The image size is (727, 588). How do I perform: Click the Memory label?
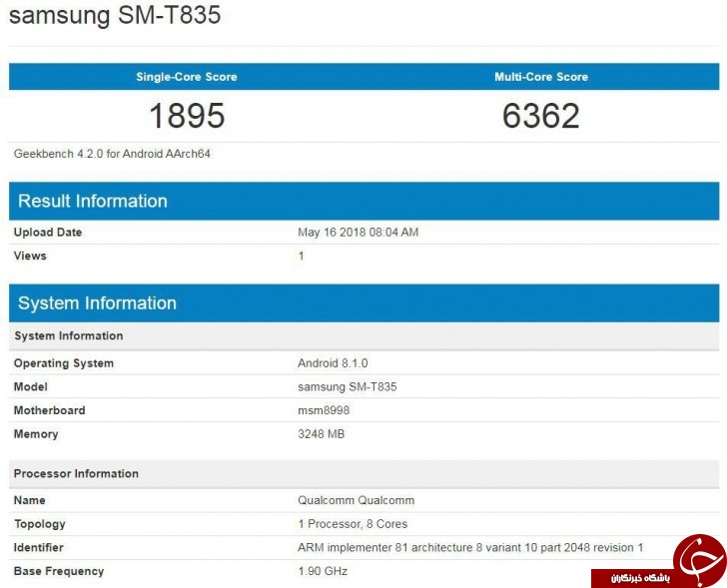click(36, 434)
